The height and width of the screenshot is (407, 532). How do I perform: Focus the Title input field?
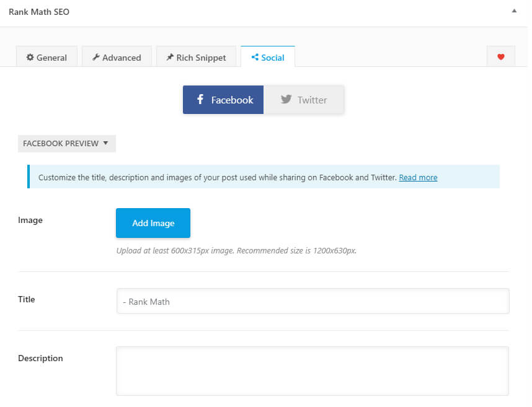[x=313, y=301]
